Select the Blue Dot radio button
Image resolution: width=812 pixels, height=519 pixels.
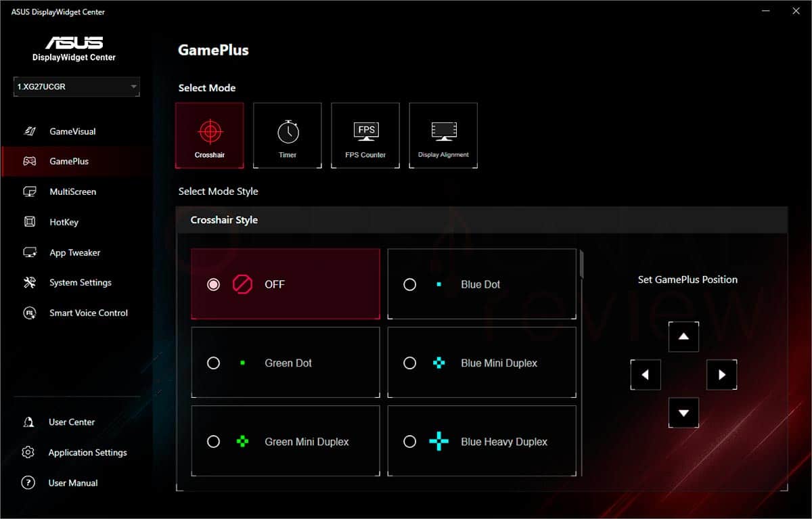coord(409,285)
